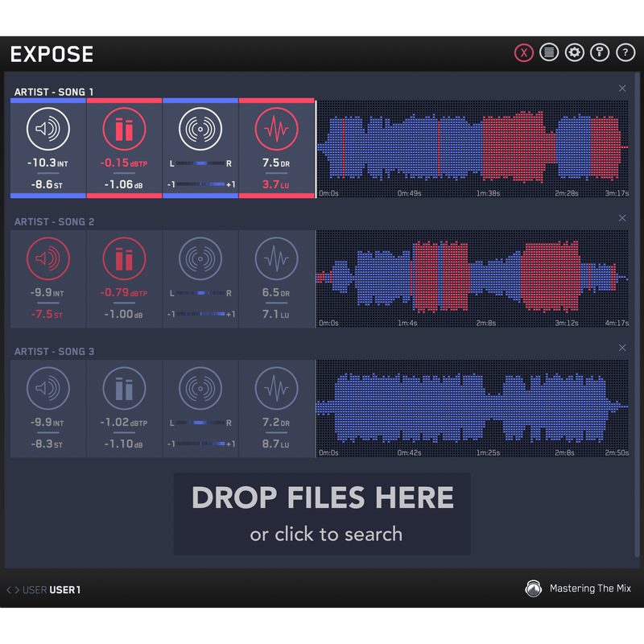
Task: Select the ARTIST - SONG 3 title
Action: coord(54,352)
